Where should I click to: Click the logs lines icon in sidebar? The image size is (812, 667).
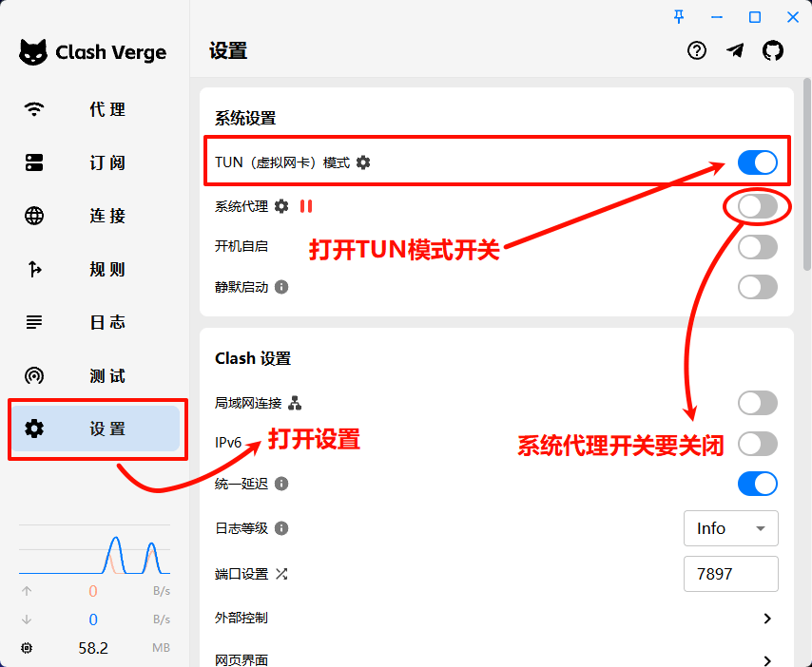pyautogui.click(x=34, y=322)
